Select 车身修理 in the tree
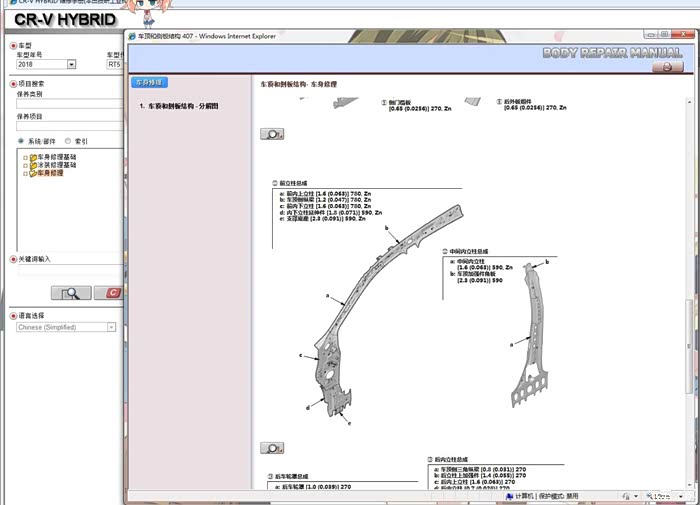 (51, 173)
